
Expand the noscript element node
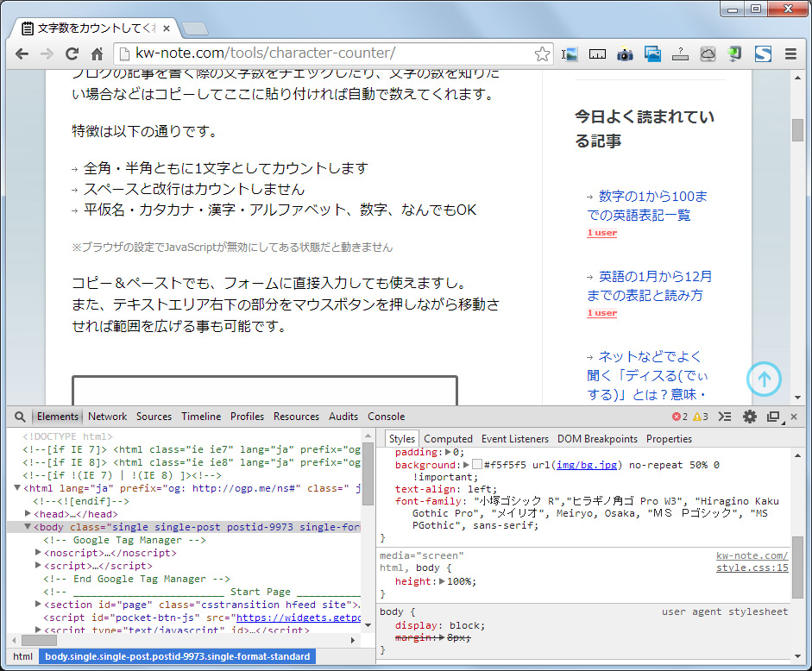pos(38,553)
